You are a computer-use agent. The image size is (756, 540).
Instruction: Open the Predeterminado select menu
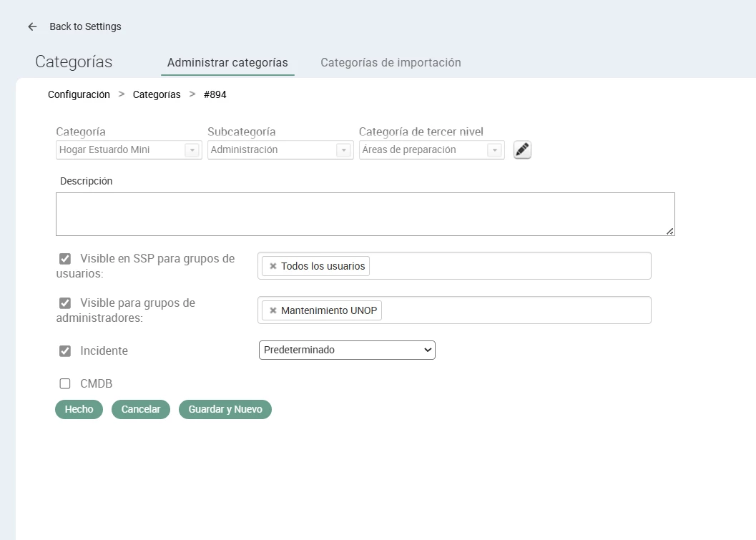coord(347,350)
